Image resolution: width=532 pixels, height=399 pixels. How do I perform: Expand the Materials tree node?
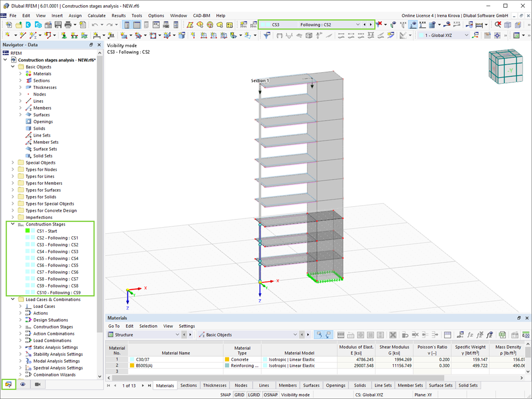click(x=20, y=74)
